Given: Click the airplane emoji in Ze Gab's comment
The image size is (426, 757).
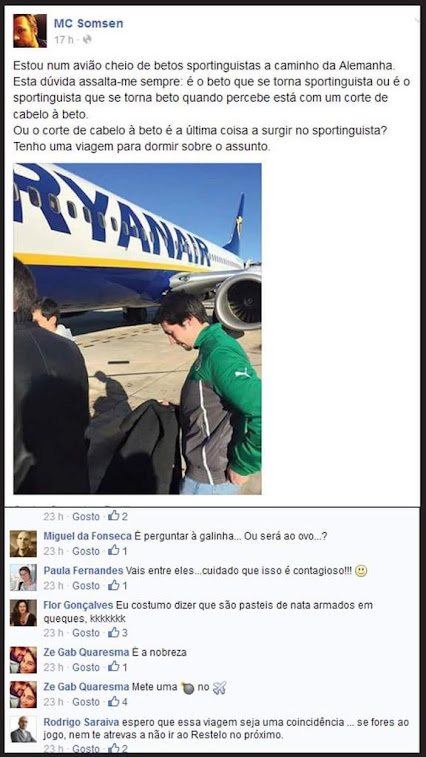Looking at the screenshot, I should click(x=219, y=688).
